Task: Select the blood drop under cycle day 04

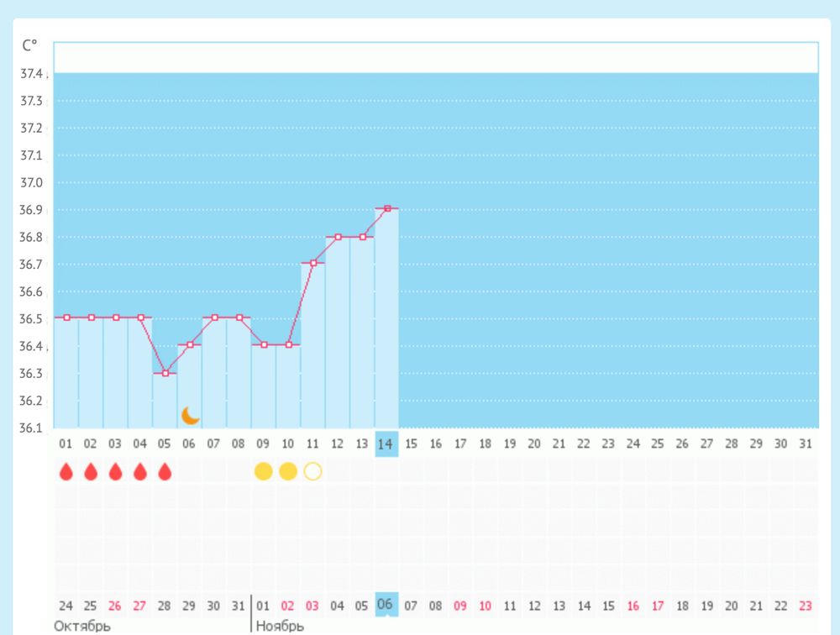Action: click(140, 471)
